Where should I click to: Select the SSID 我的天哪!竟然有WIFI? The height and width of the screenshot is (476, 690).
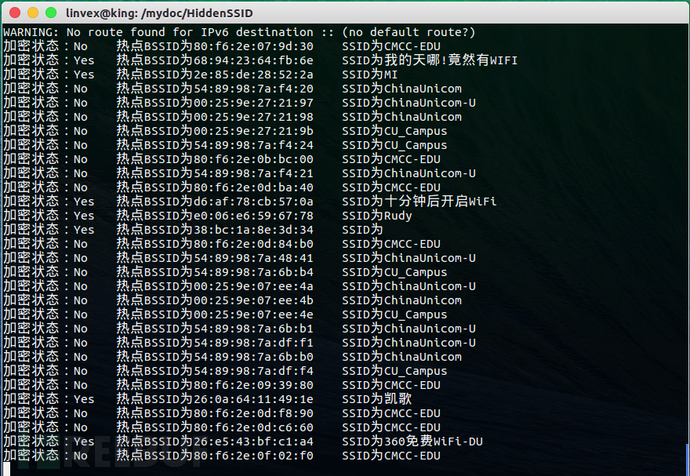[451, 60]
